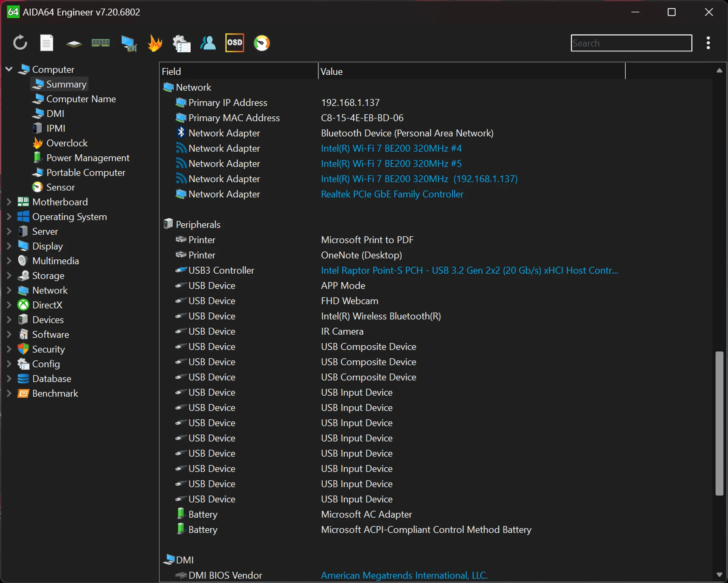Click the Value column header
728x583 pixels.
pos(471,71)
